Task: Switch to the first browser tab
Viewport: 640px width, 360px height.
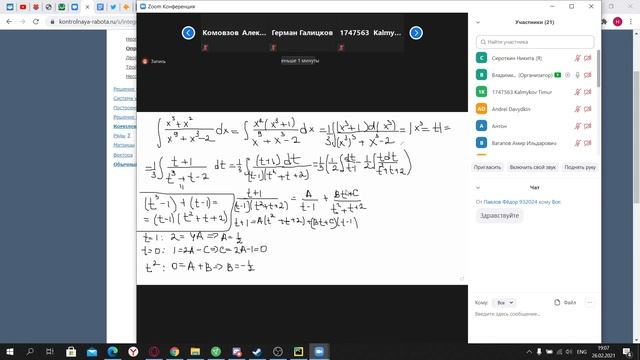Action: point(10,7)
